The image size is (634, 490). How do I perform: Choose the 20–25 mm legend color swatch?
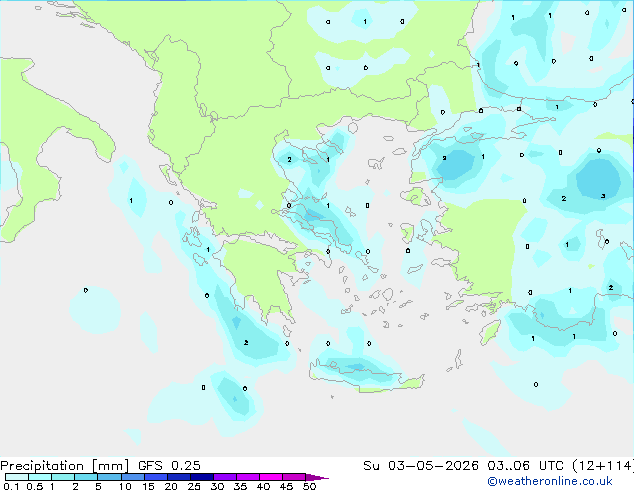pyautogui.click(x=179, y=477)
